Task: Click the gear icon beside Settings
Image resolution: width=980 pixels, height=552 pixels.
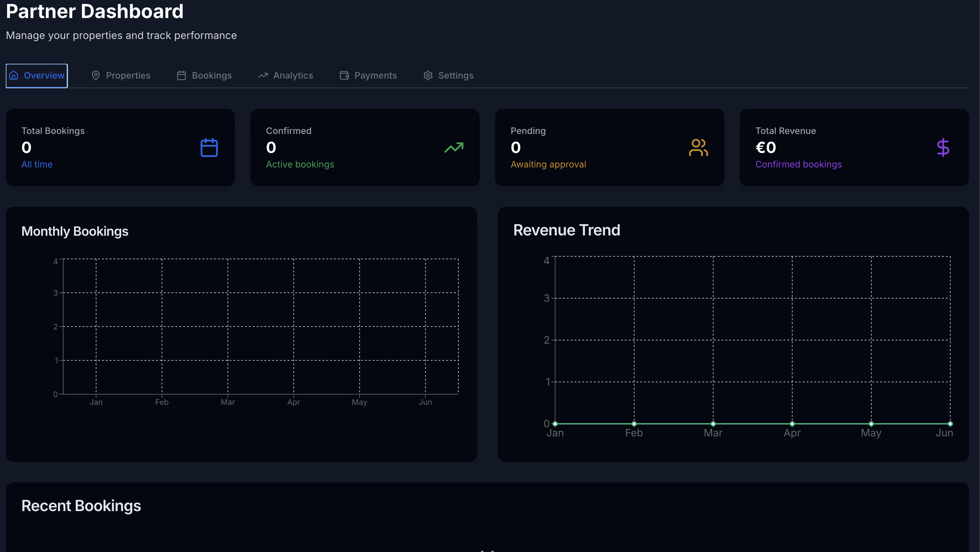Action: click(x=428, y=75)
